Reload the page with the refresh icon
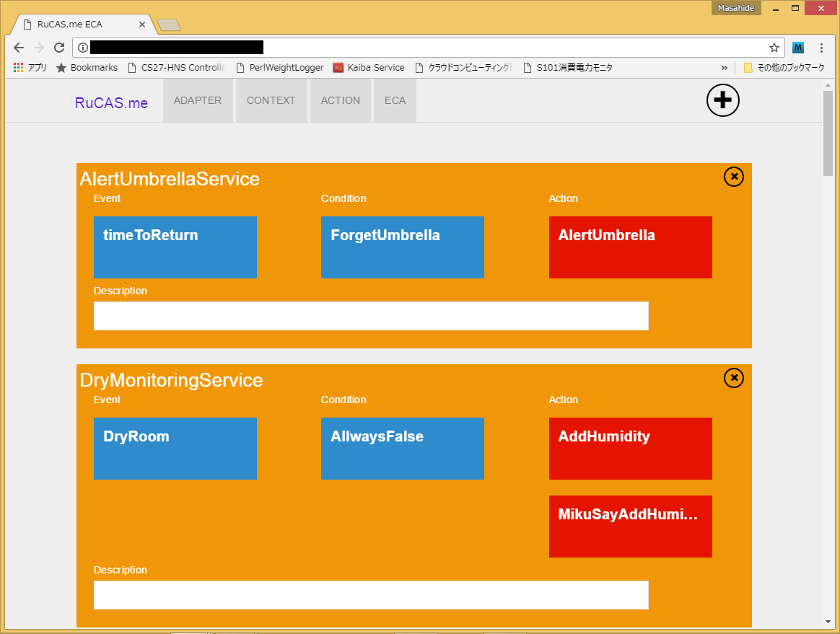 click(x=59, y=48)
